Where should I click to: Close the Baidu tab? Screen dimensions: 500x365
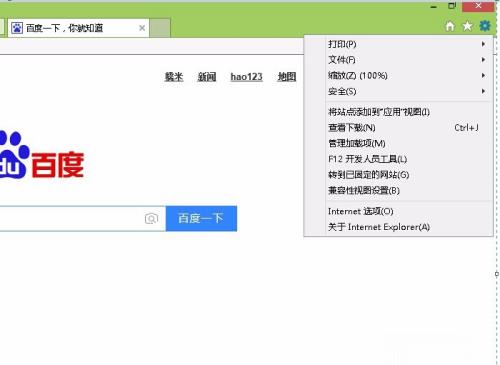coord(142,28)
